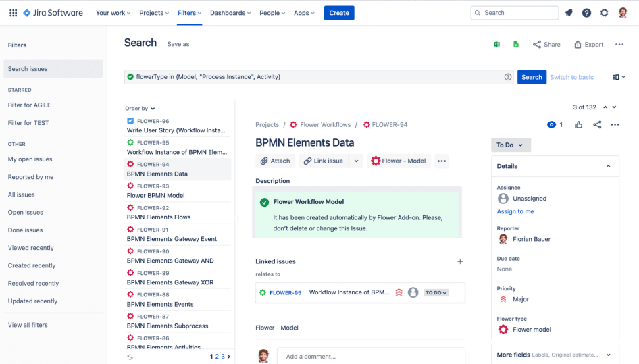Open Jira settings gear icon
The image size is (639, 364).
(604, 13)
